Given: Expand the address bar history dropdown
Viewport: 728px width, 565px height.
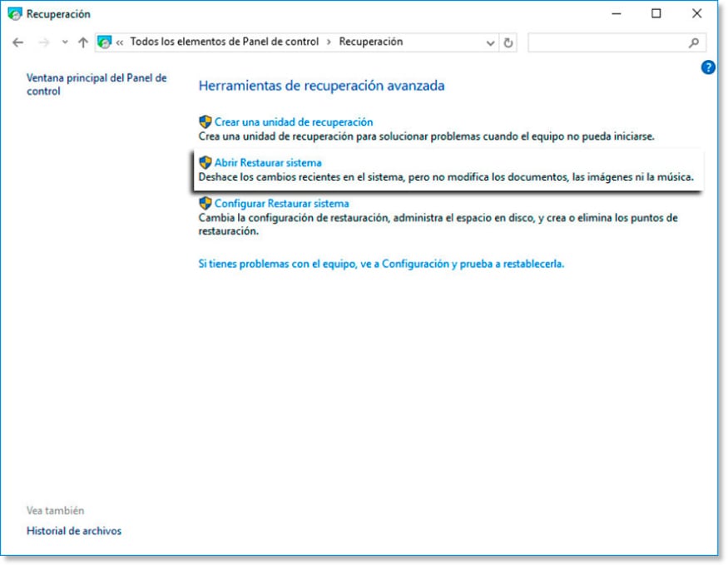Looking at the screenshot, I should tap(490, 43).
